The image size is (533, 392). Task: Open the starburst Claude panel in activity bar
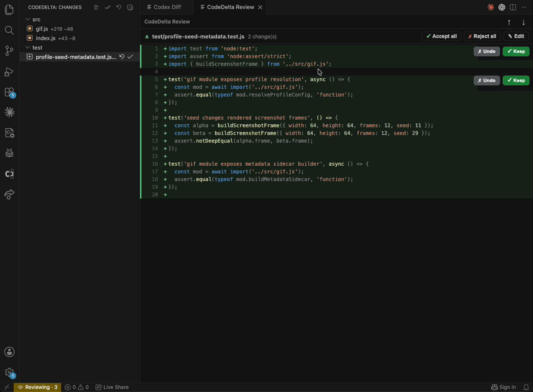coord(9,112)
